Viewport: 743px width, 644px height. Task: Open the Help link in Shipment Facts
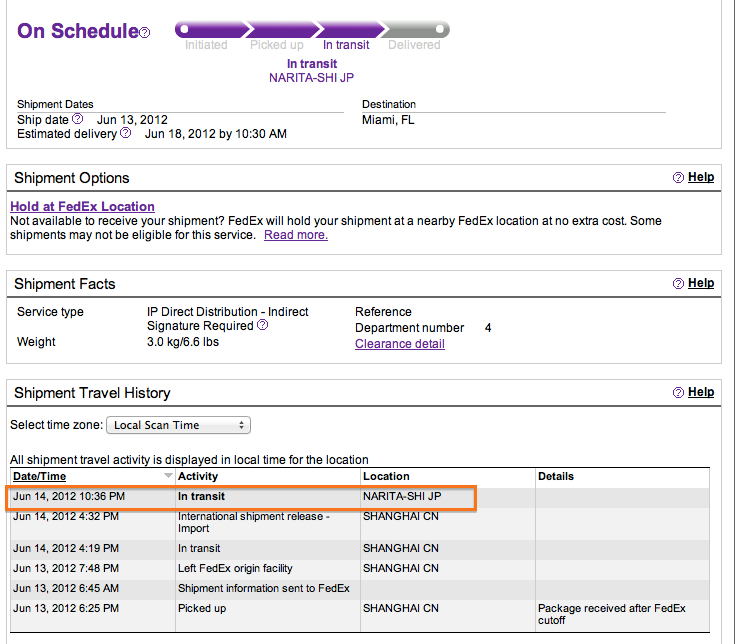[x=701, y=283]
